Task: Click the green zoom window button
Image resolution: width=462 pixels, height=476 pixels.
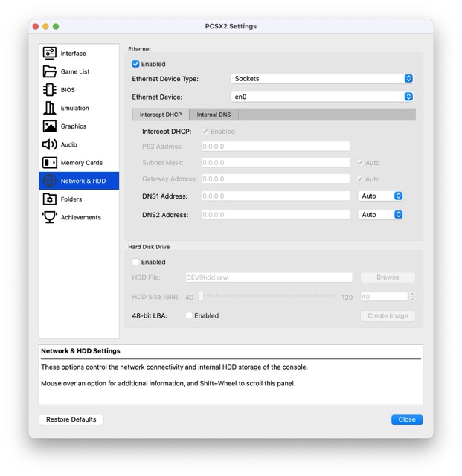Action: click(56, 27)
